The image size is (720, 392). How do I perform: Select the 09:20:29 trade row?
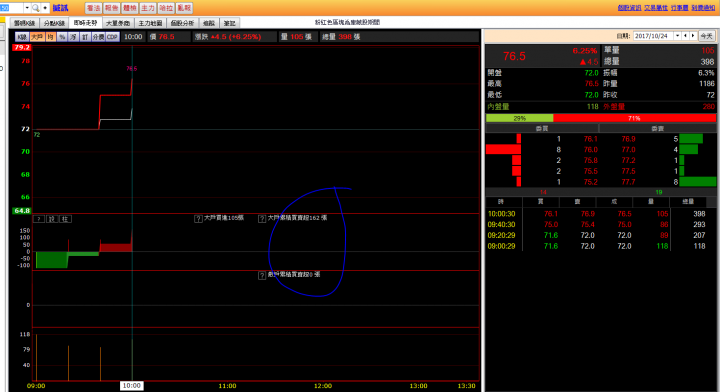[x=601, y=235]
